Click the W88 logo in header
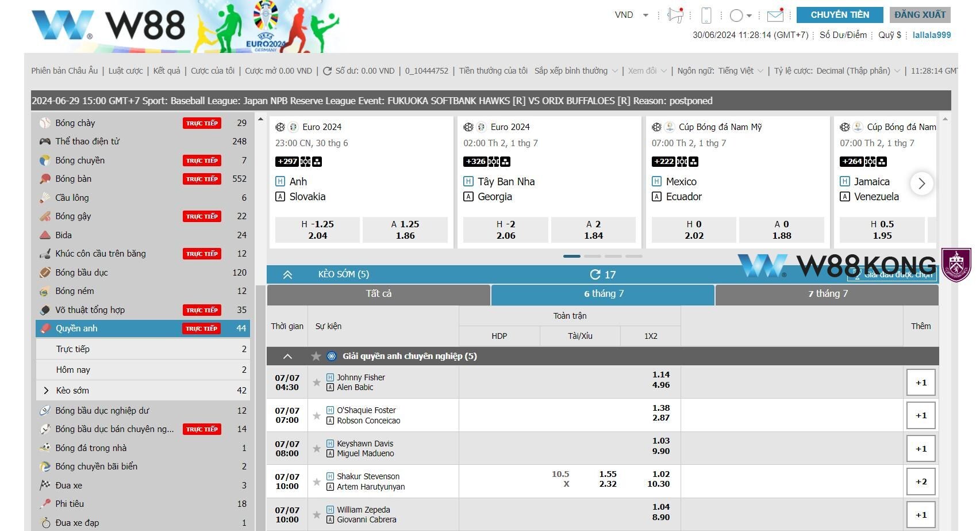The height and width of the screenshot is (531, 980). 108,24
